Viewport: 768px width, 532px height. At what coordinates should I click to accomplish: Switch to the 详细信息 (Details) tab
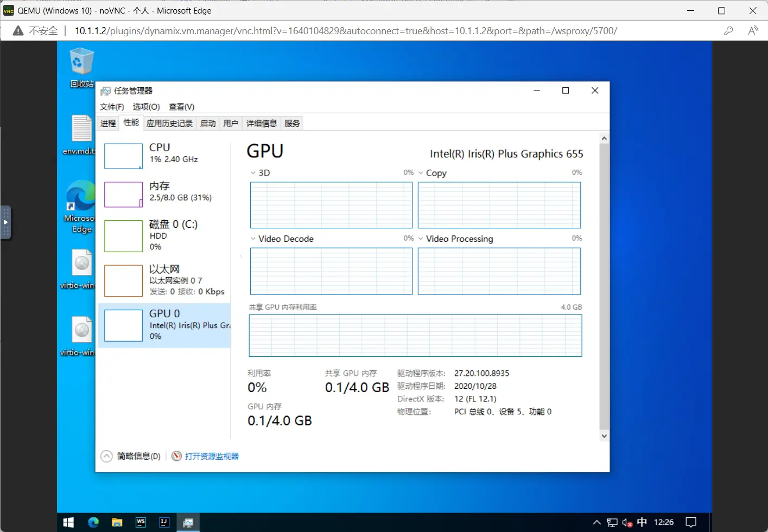point(261,123)
